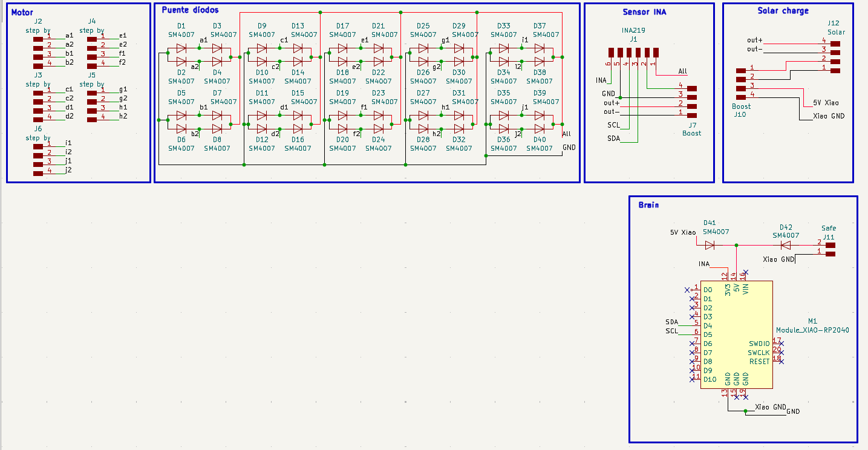
Task: Click the J4 connector reference label
Action: click(91, 21)
